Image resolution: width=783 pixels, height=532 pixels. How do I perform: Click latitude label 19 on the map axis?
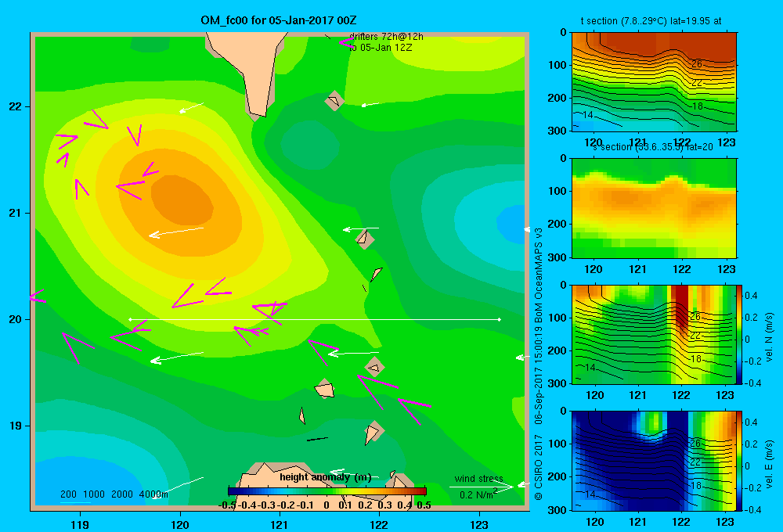(x=16, y=426)
